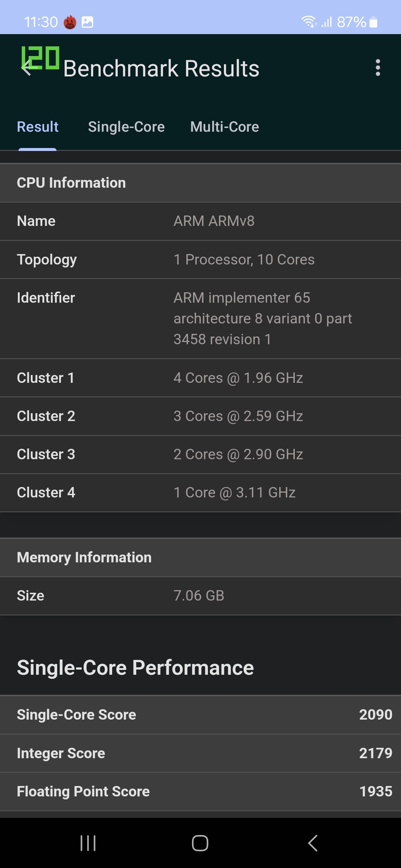Select the Result tab
The width and height of the screenshot is (401, 868).
click(38, 127)
